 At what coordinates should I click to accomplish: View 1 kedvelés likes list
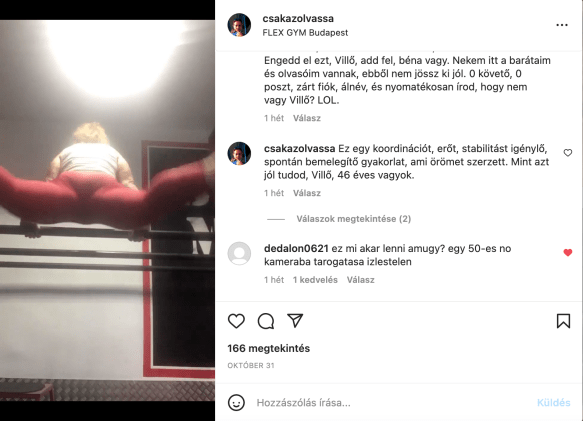[x=315, y=280]
